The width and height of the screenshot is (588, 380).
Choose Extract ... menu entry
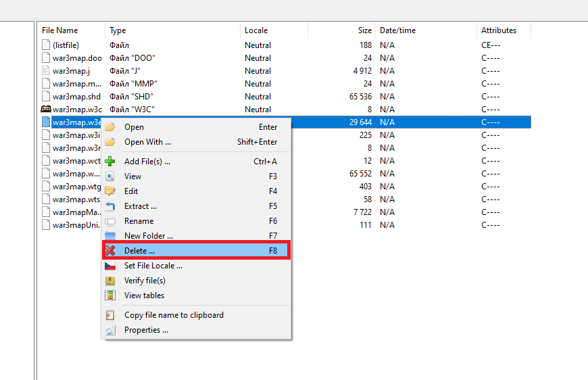(196, 206)
